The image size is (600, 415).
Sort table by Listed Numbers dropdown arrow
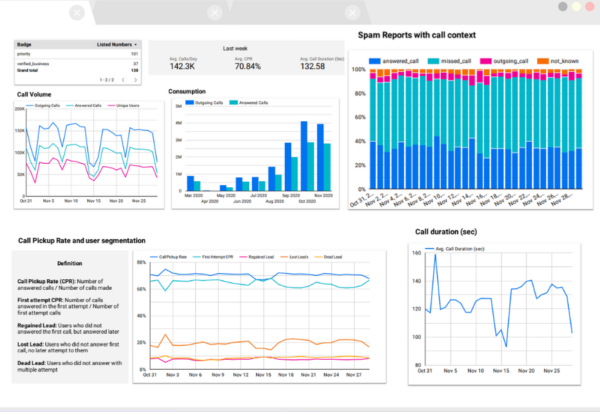(135, 44)
